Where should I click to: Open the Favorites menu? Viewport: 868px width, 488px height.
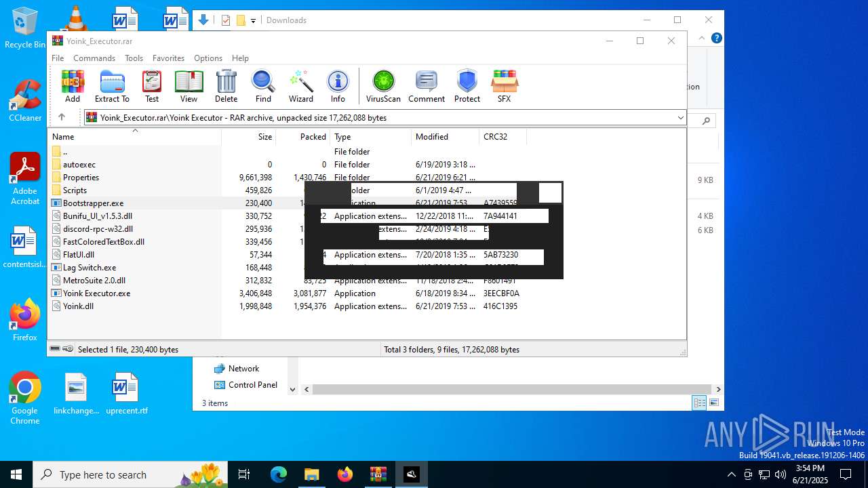click(x=168, y=58)
